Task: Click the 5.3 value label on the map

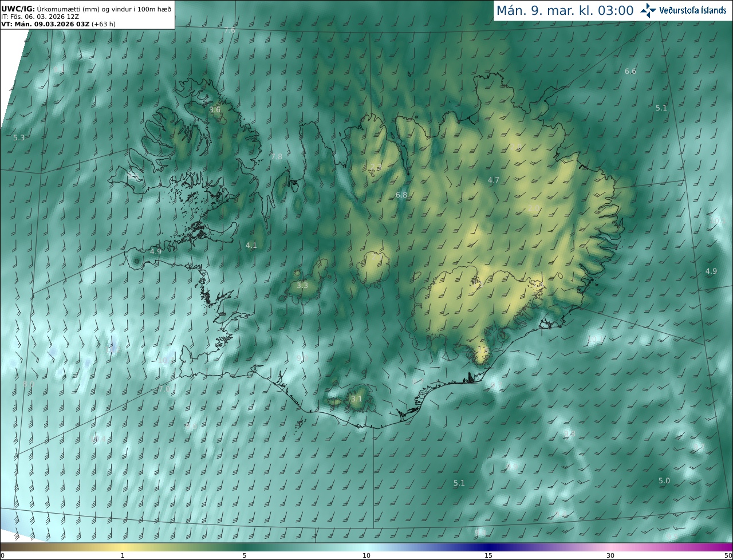Action: (x=19, y=137)
